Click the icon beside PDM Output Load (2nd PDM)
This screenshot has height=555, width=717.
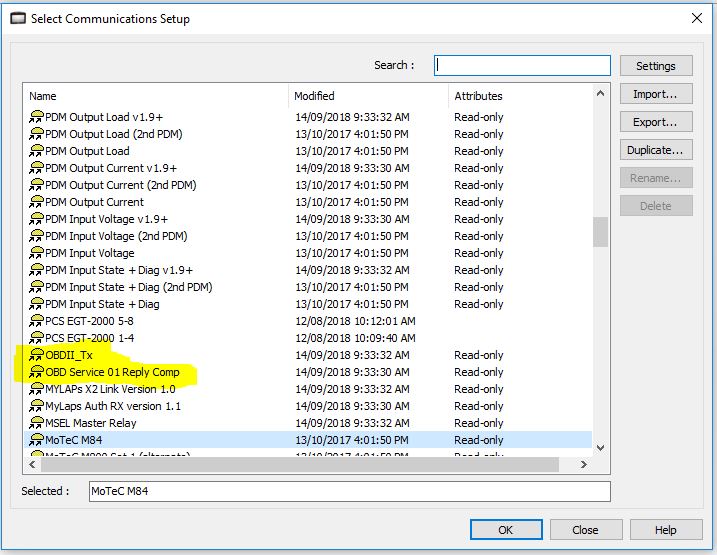tap(37, 134)
